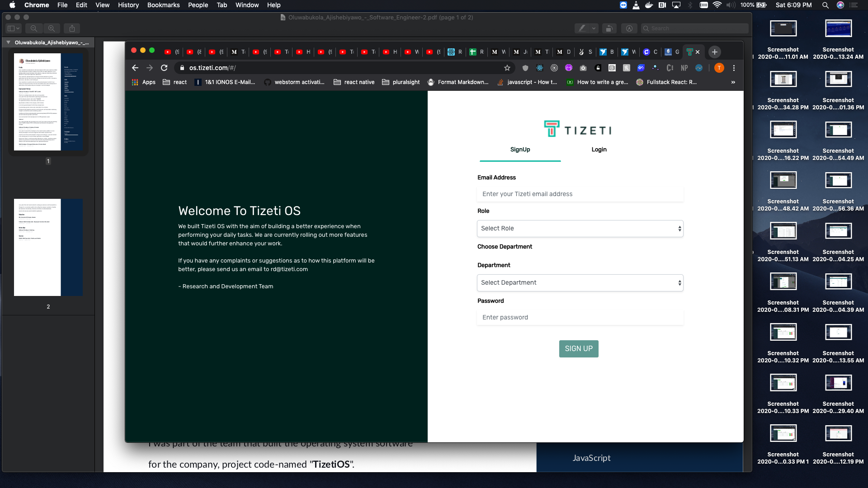Focus the Email Address input field
868x488 pixels.
tap(580, 194)
